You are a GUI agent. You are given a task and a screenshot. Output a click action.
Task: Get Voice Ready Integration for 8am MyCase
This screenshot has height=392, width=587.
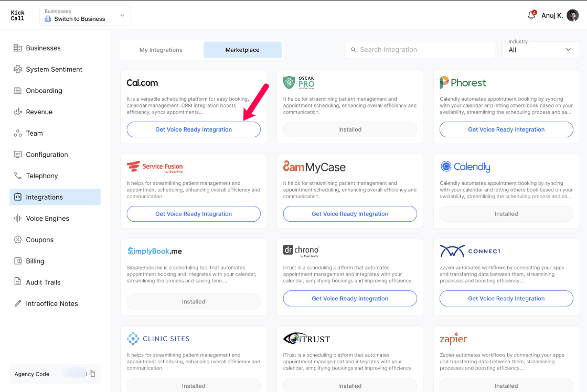pos(350,214)
